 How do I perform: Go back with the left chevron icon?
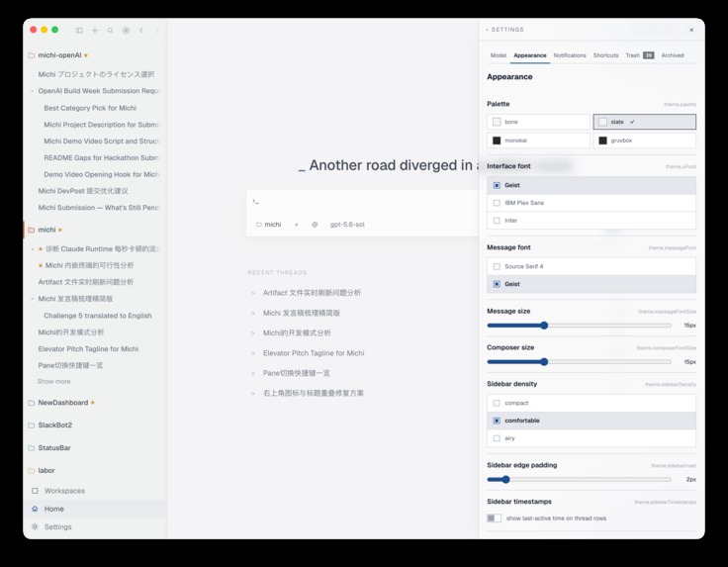coord(141,31)
